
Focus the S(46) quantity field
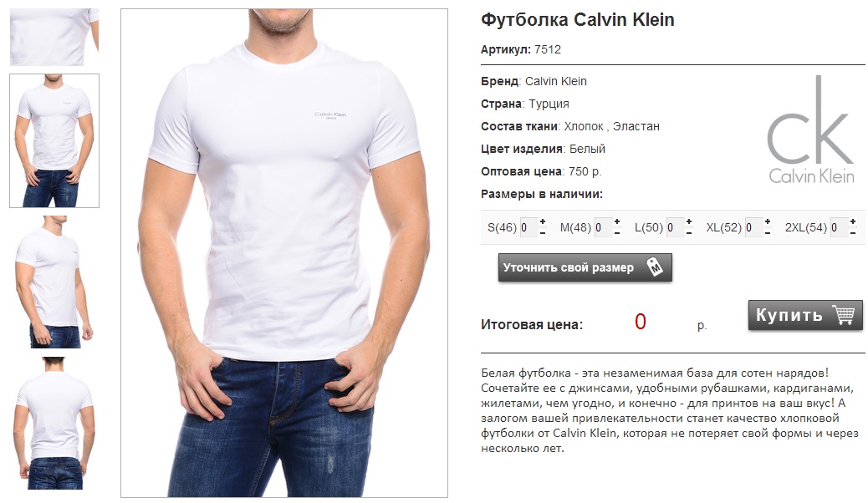(528, 227)
